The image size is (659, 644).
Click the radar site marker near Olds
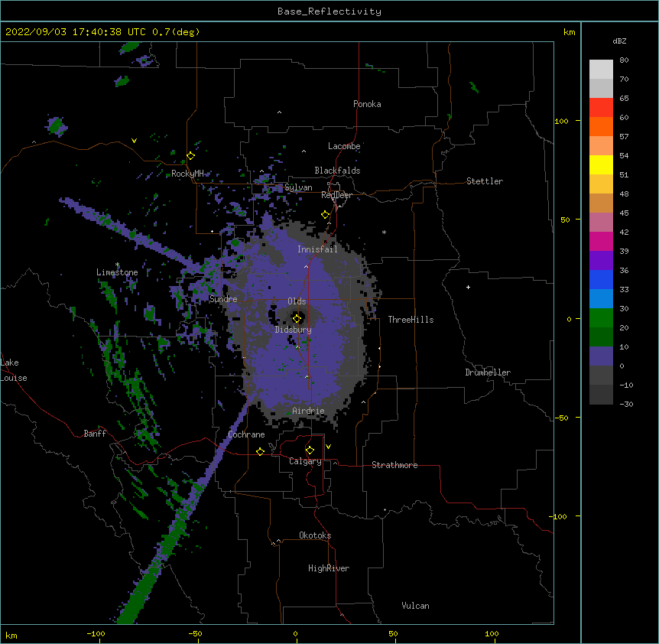[297, 318]
